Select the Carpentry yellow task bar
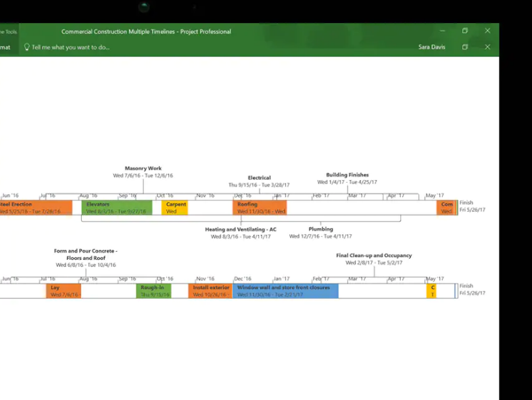The height and width of the screenshot is (400, 532). (174, 208)
